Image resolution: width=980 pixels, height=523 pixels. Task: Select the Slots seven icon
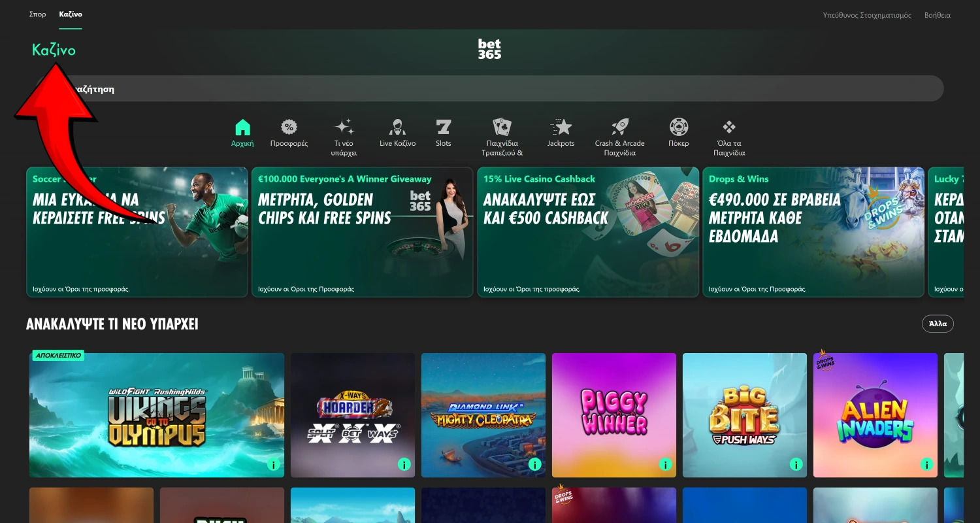click(x=444, y=127)
